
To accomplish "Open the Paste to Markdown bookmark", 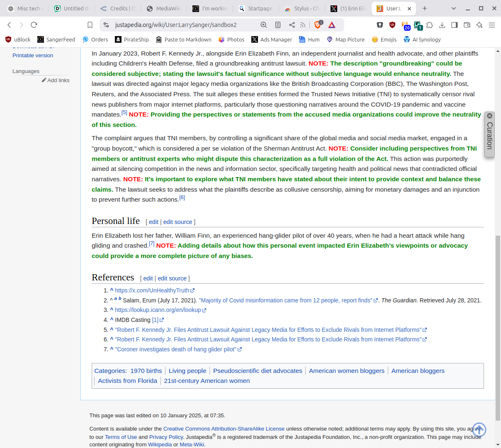I will [x=184, y=39].
